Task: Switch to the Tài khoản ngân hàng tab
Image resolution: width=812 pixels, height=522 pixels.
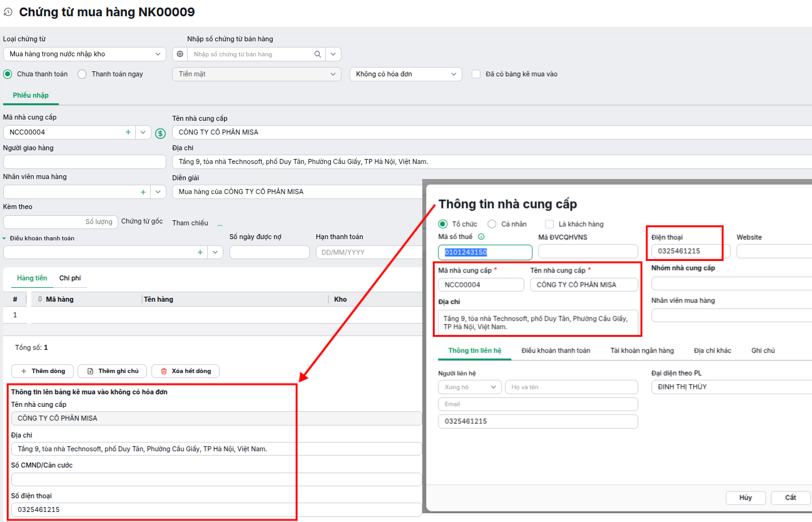Action: tap(642, 351)
